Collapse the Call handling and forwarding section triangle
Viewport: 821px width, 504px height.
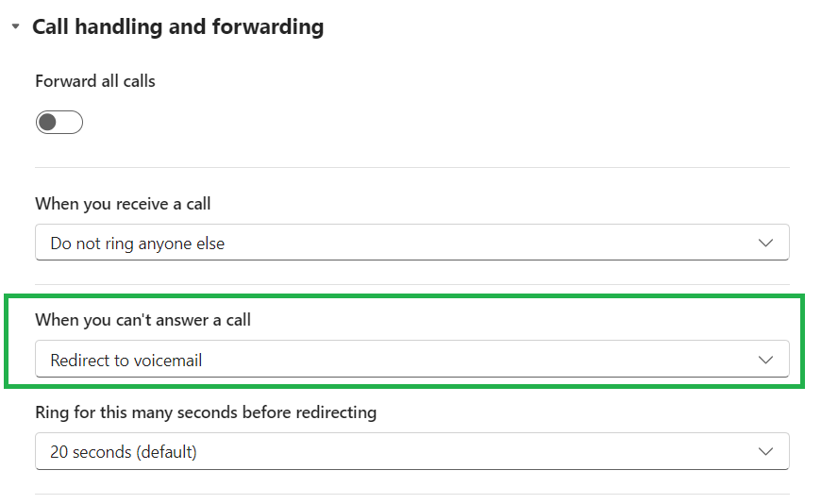(x=15, y=27)
